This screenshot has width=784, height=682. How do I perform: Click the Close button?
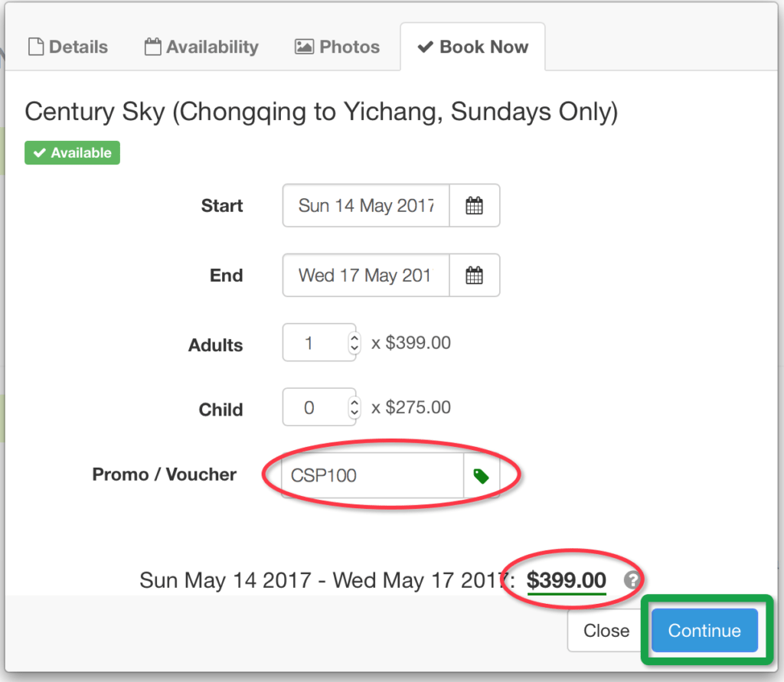pos(606,631)
